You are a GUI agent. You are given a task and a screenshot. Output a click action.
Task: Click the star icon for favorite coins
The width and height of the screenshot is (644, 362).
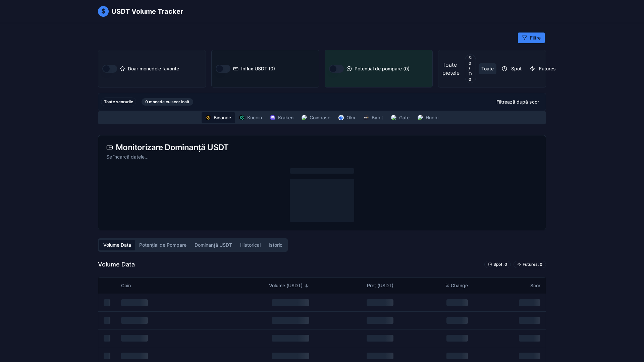click(x=122, y=69)
